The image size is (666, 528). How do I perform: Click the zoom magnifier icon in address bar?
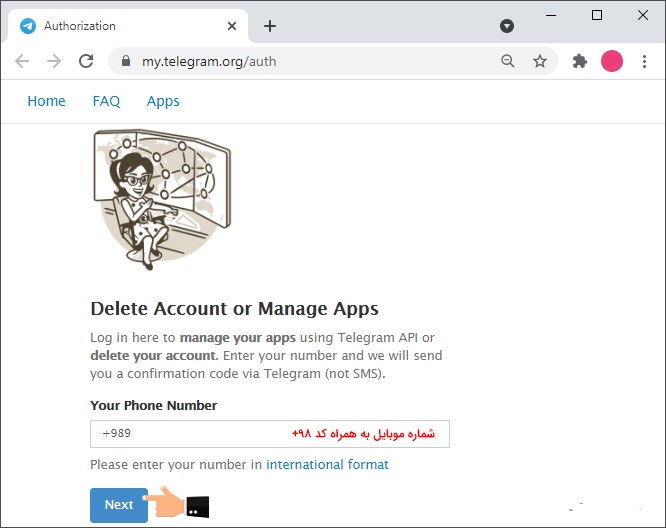508,61
